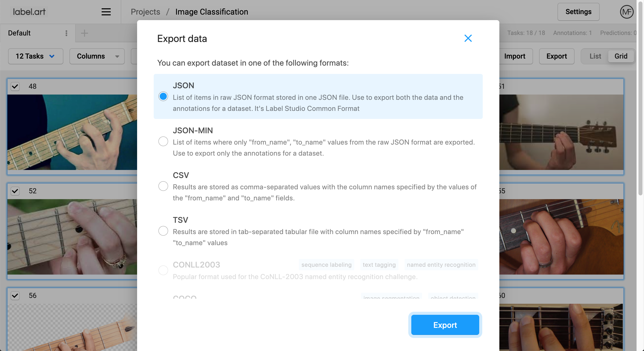Expand the 12 Tasks dropdown
This screenshot has width=644, height=351.
click(35, 56)
